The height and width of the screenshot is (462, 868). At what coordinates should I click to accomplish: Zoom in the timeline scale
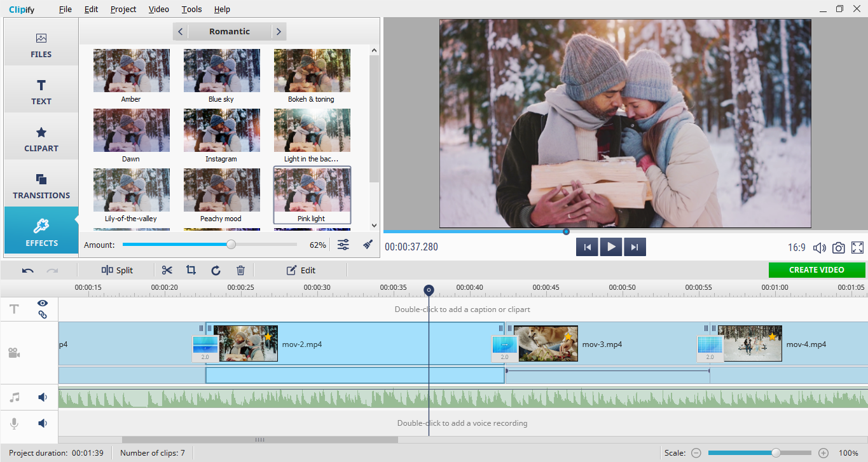823,453
